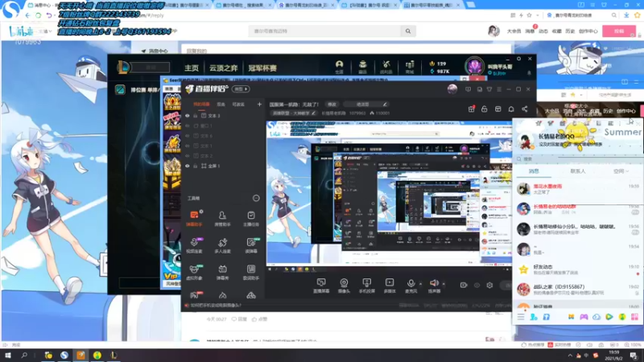This screenshot has height=362, width=644.
Task: Open QQ game controller icon in bottom bar
Action: coord(584,317)
